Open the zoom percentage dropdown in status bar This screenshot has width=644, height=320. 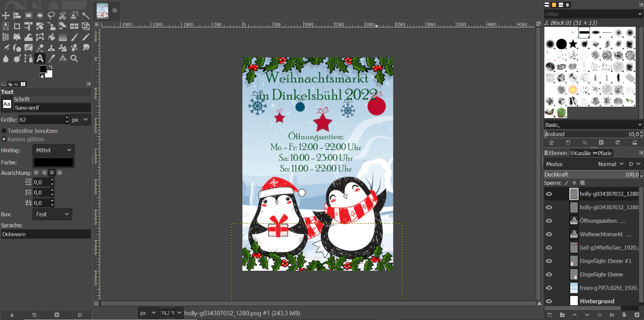click(x=179, y=313)
